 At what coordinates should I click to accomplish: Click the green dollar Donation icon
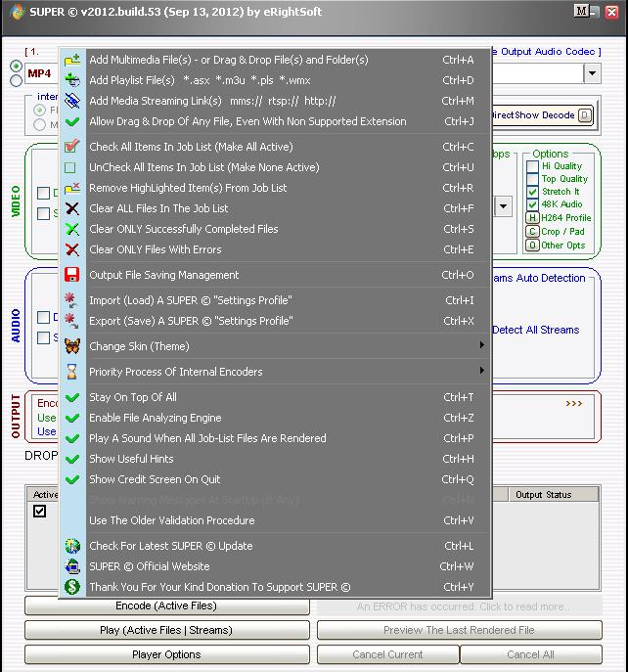point(72,587)
